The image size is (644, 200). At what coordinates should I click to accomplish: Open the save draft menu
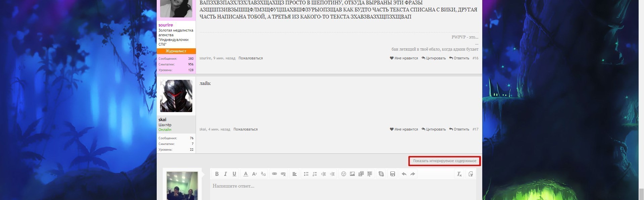(x=393, y=174)
